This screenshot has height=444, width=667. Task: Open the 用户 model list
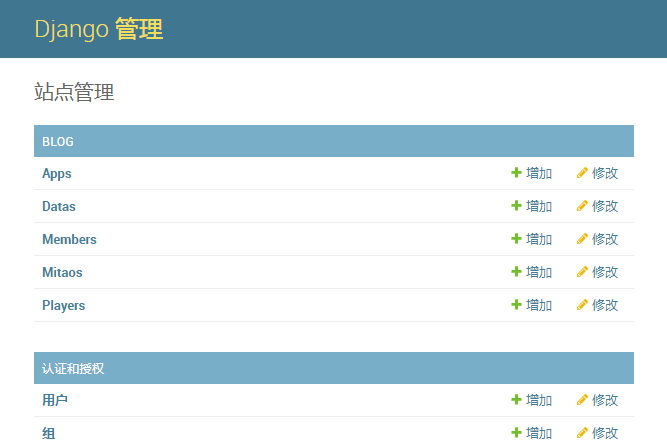click(55, 400)
